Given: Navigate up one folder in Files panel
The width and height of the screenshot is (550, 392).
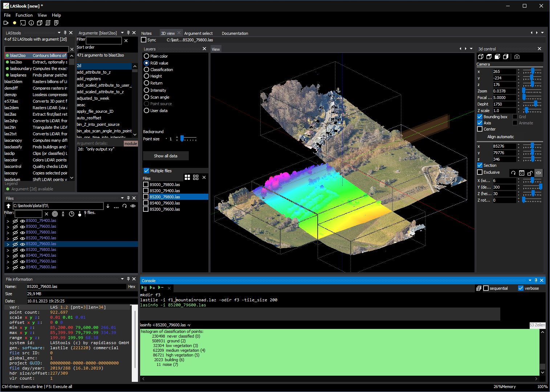Looking at the screenshot, I should 8,206.
